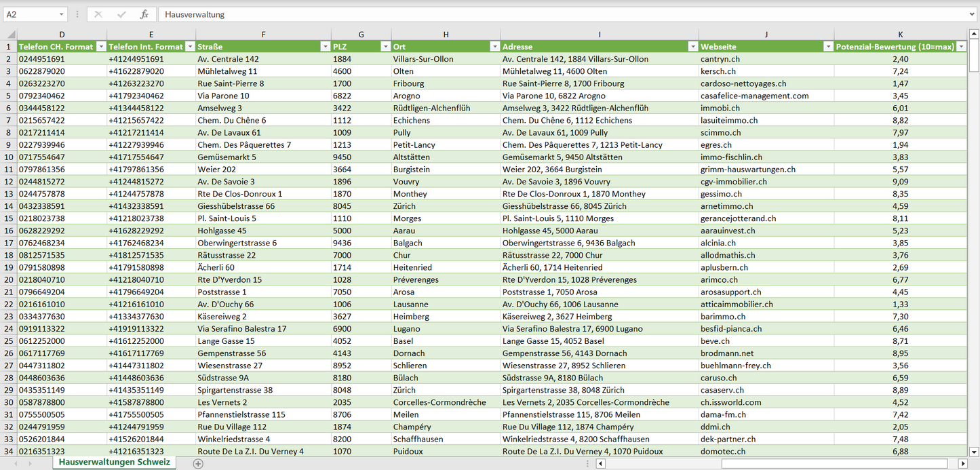Click the Cancel (X) formula bar icon
The image size is (980, 470).
pos(98,14)
